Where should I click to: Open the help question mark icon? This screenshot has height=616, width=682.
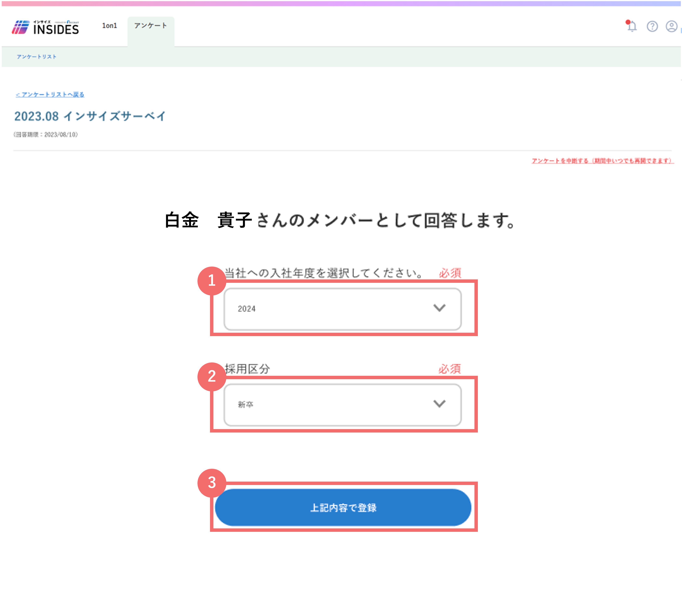click(x=652, y=26)
